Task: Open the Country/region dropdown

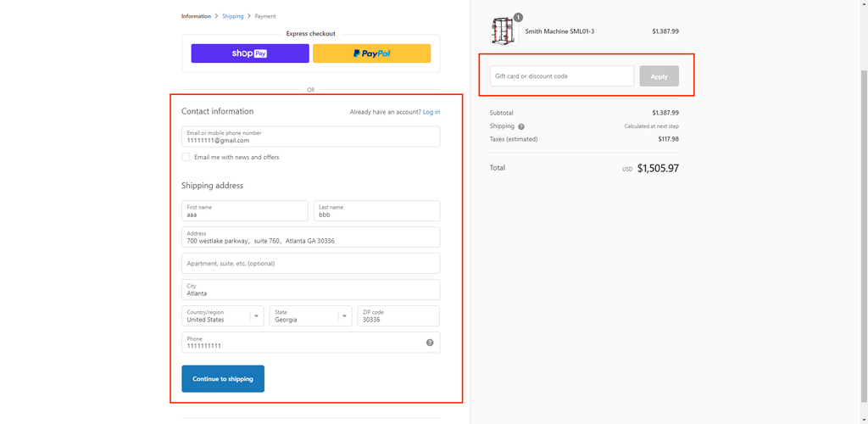Action: click(x=223, y=316)
